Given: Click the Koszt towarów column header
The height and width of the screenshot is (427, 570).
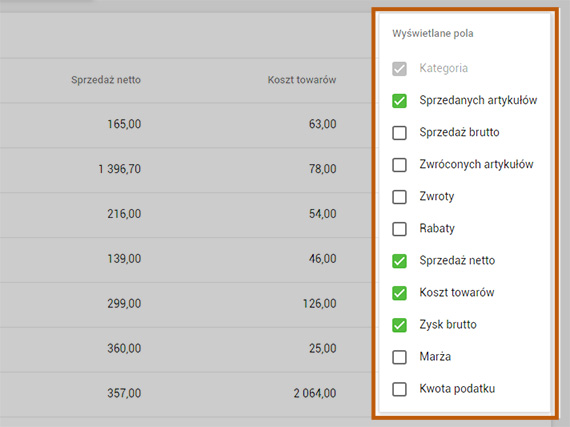Looking at the screenshot, I should point(302,80).
